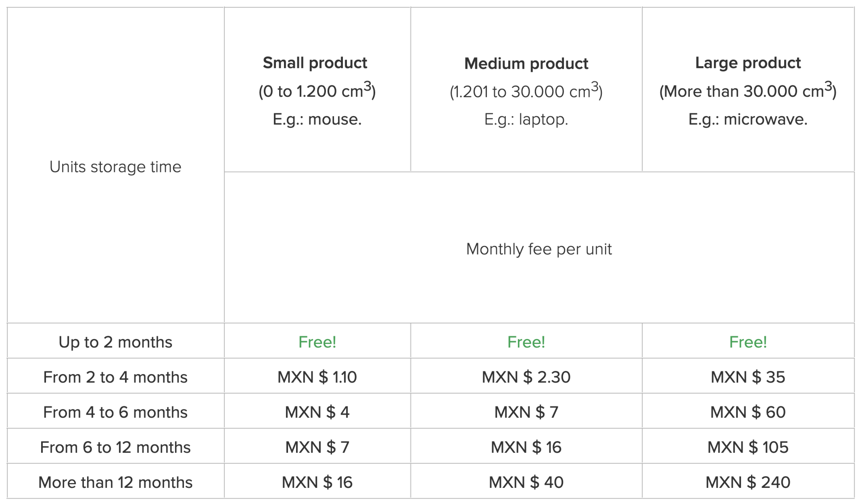Click the MXN $ 240 cell

(x=748, y=482)
